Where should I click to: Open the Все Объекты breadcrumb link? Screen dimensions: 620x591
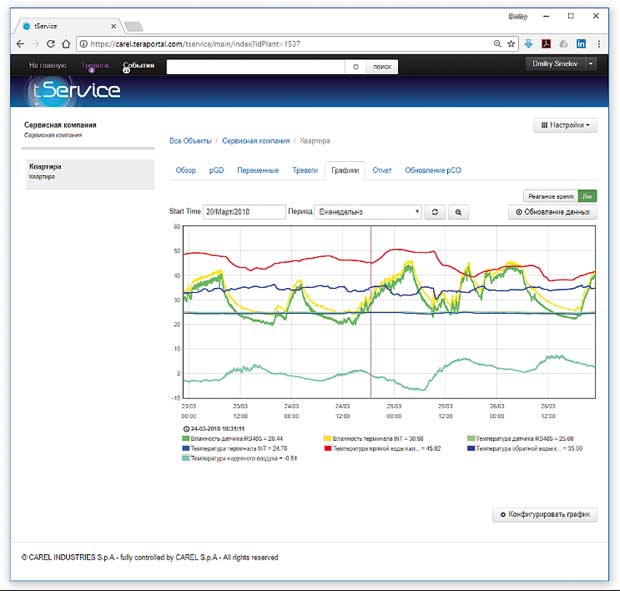[x=190, y=141]
